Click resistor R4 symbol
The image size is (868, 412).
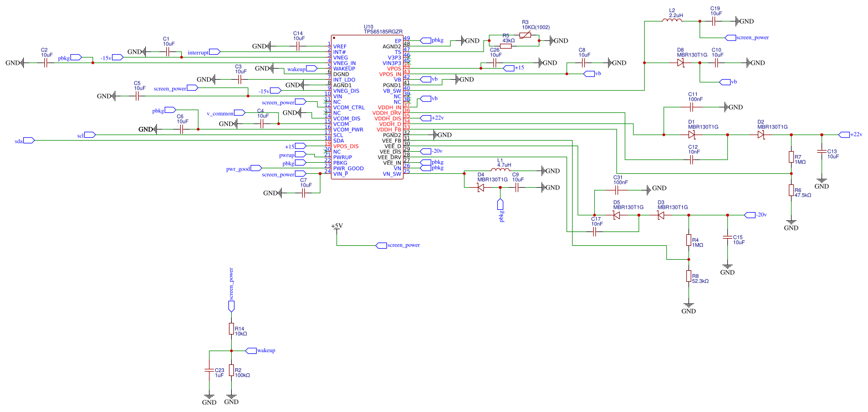point(688,240)
